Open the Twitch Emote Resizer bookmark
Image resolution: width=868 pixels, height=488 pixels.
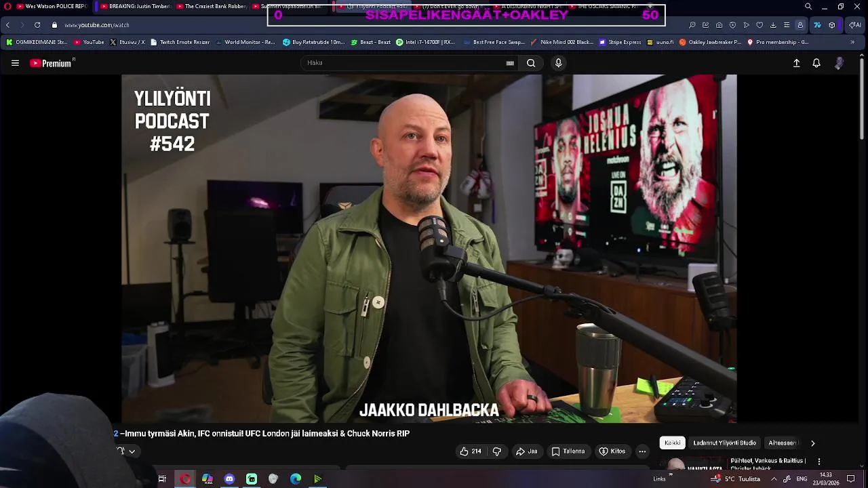pos(180,42)
